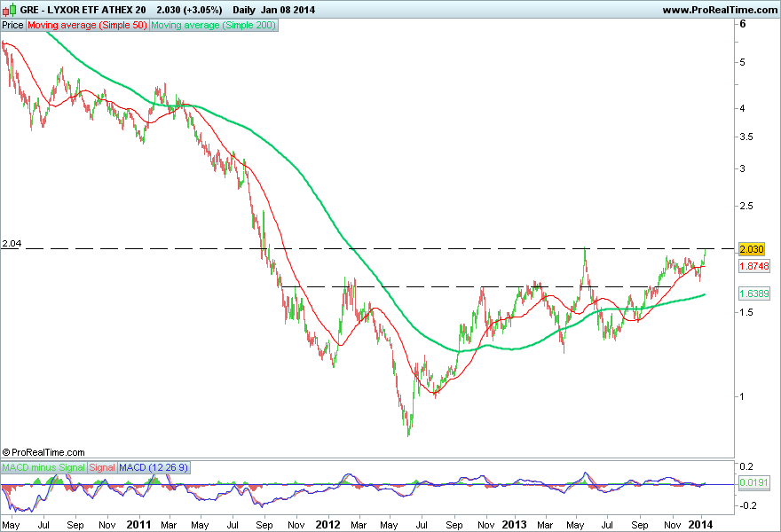Select the MACD (12 26 9) label
Viewport: 781px width, 532px height.
154,467
